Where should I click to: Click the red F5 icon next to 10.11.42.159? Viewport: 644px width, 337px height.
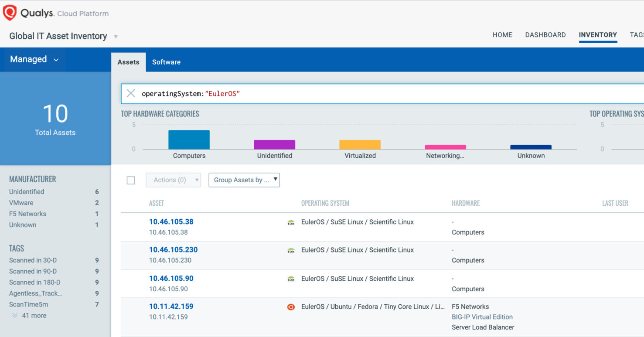click(x=291, y=307)
